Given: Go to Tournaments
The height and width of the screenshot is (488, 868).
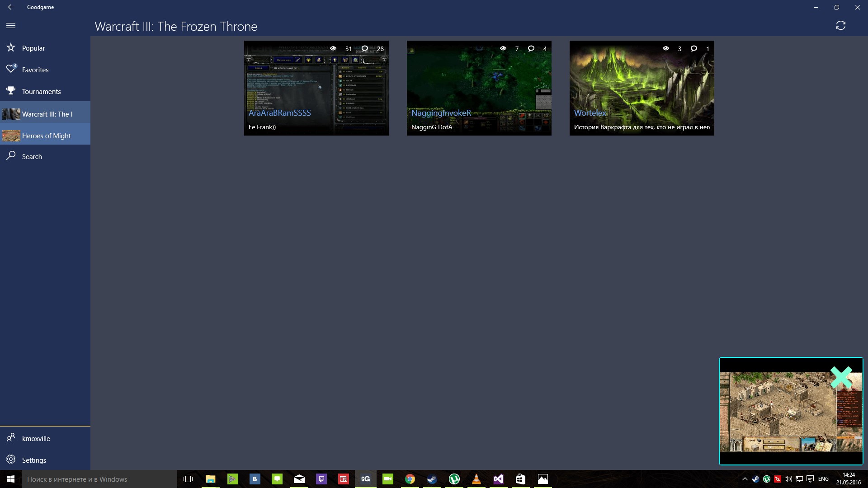Looking at the screenshot, I should point(45,91).
